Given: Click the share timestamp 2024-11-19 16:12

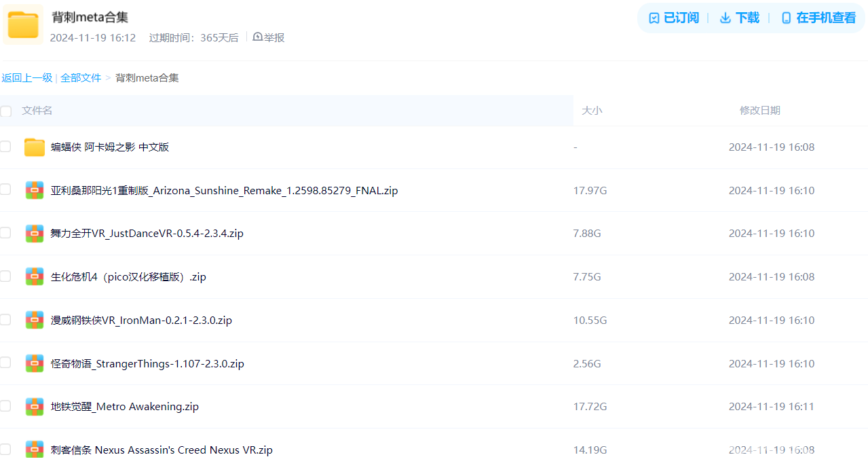Looking at the screenshot, I should coord(93,38).
